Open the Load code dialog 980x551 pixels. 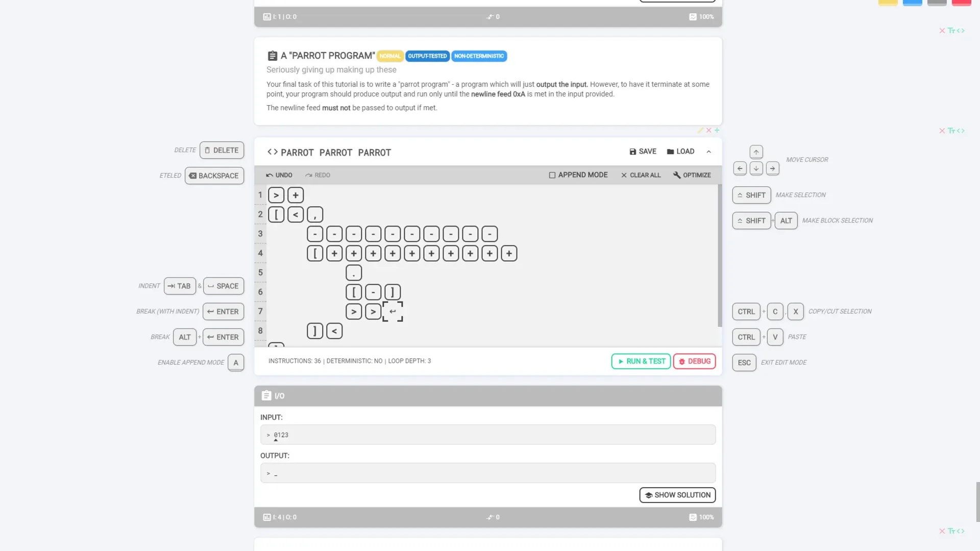[x=680, y=152]
